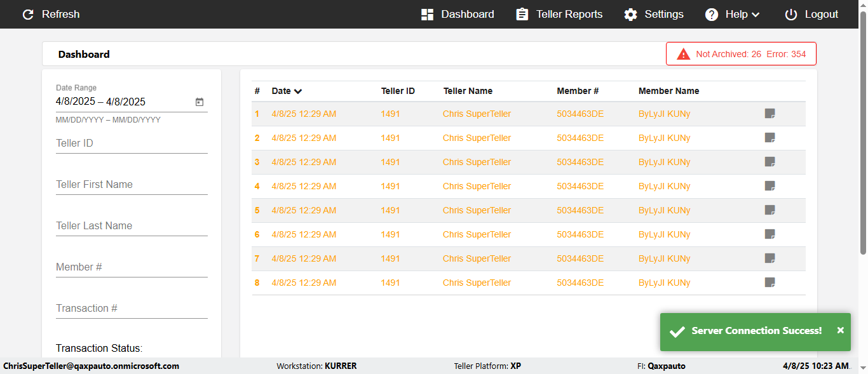Open the note icon for row 4

click(770, 186)
